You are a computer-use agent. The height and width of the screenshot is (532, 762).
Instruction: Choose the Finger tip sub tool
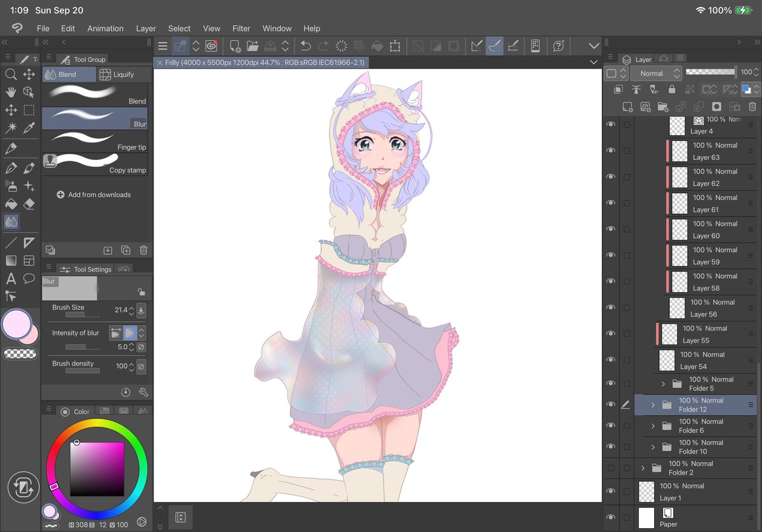[95, 141]
